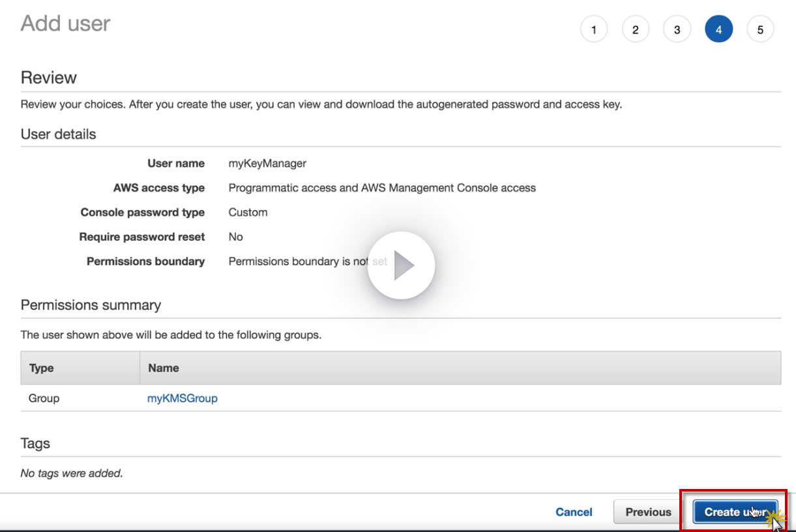796x532 pixels.
Task: Click the Add user page title
Action: 65,23
